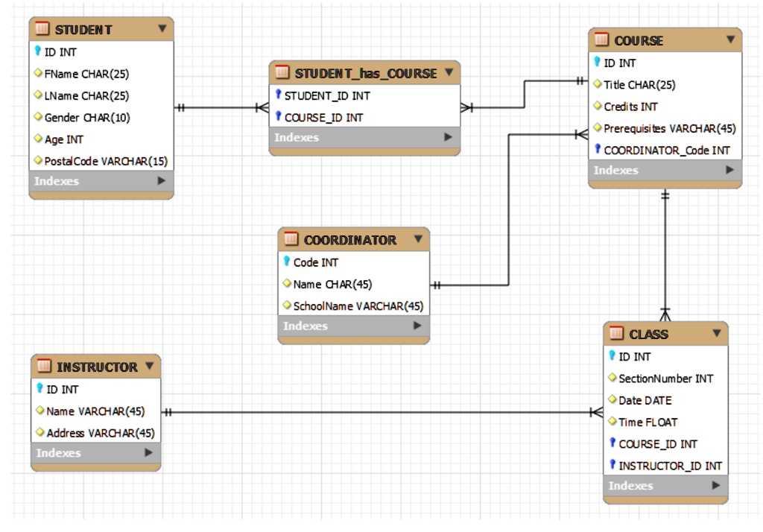Viewport: 763px width, 532px height.
Task: Open the dropdown arrow on STUDENT_has_COURSE
Action: (449, 74)
